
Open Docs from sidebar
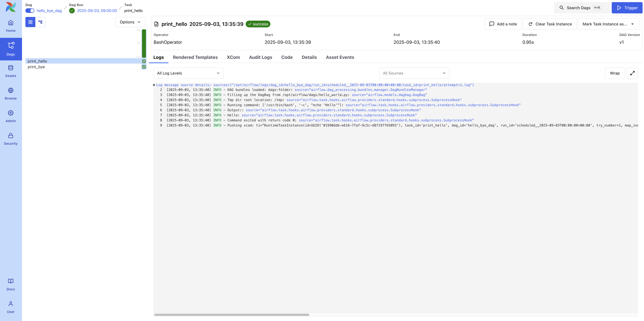click(x=10, y=284)
